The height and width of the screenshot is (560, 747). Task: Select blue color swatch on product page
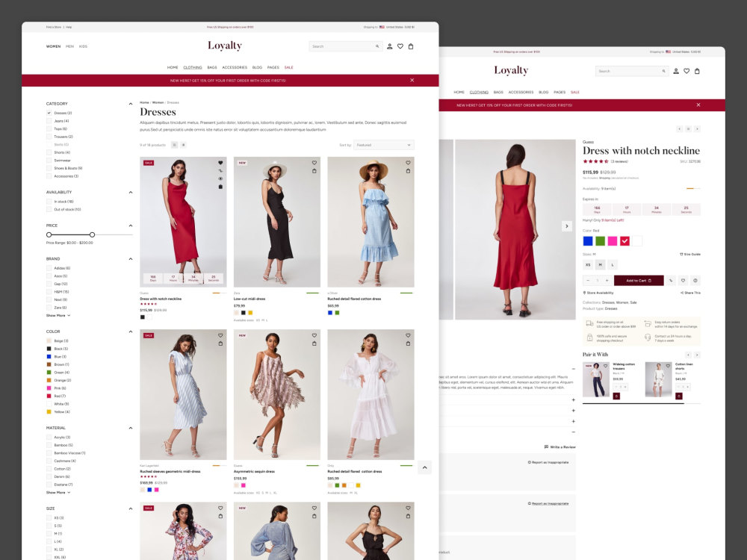coord(588,241)
